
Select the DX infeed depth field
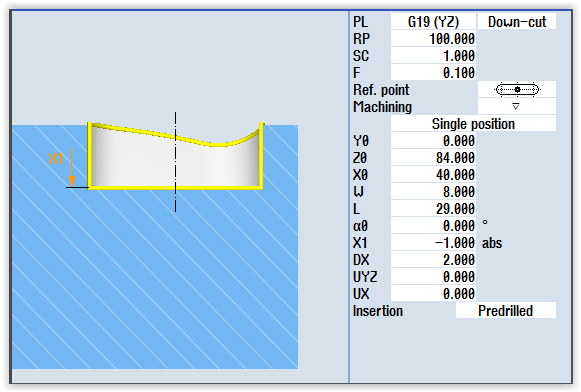click(x=433, y=260)
